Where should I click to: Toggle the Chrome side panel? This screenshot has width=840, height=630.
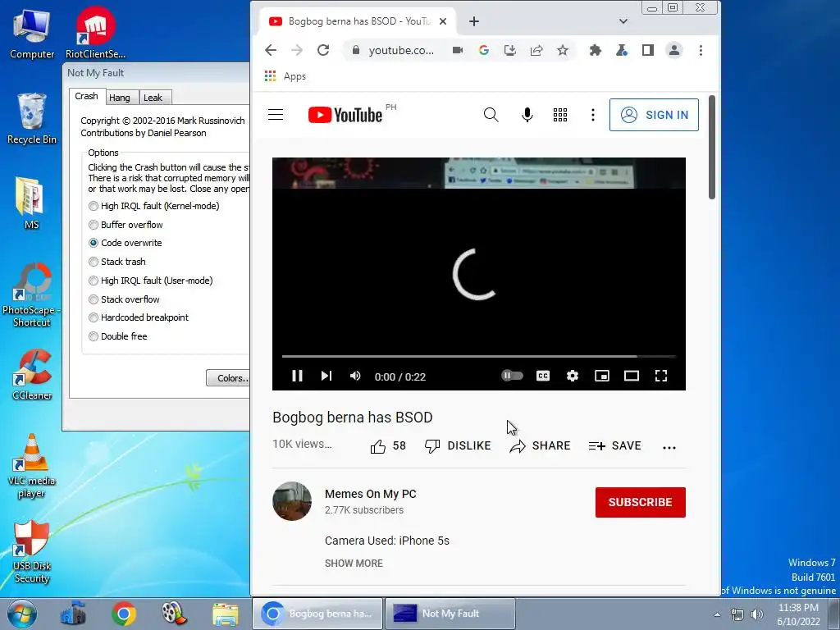(x=648, y=50)
